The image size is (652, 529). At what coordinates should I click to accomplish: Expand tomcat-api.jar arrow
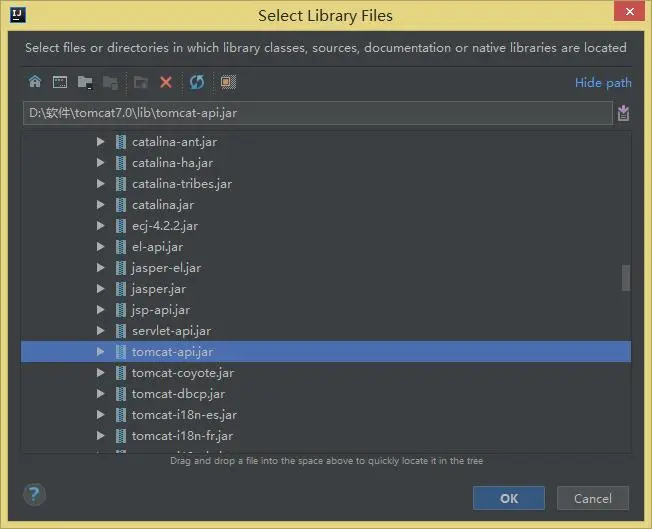tap(100, 351)
